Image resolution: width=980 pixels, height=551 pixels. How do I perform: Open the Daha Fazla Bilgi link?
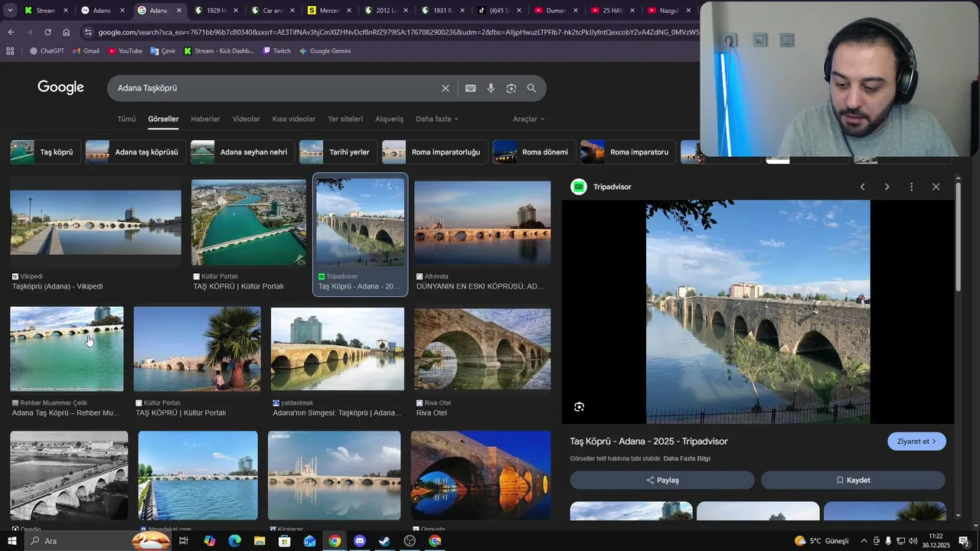click(687, 458)
